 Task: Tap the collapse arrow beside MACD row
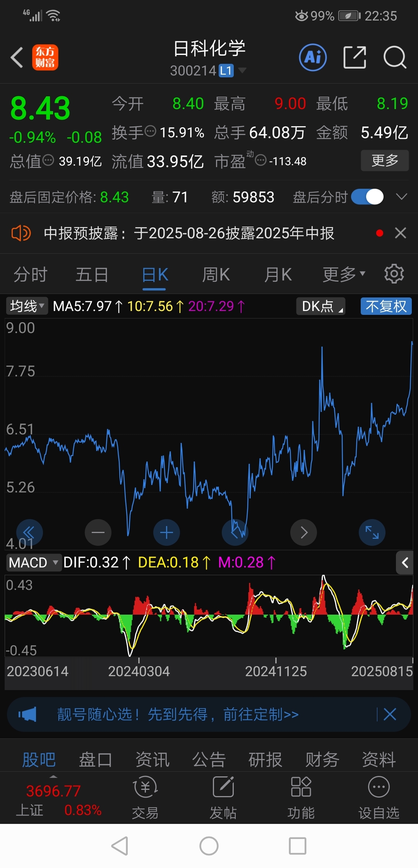405,562
